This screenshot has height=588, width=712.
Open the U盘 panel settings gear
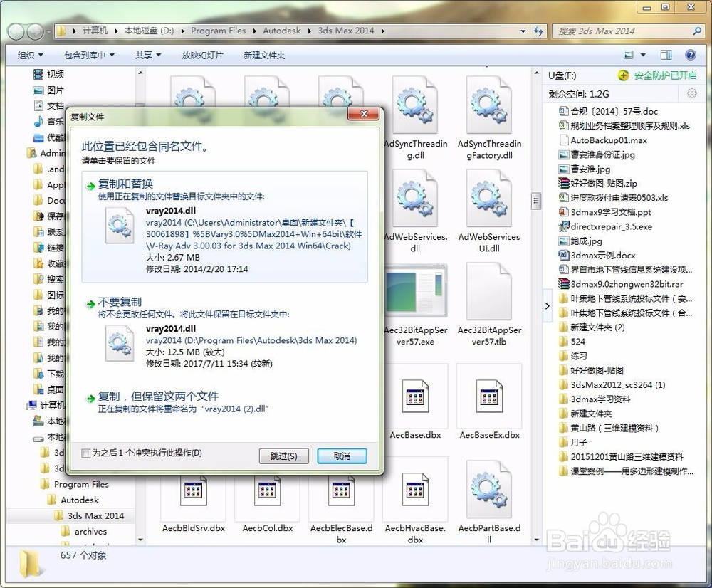click(x=691, y=93)
